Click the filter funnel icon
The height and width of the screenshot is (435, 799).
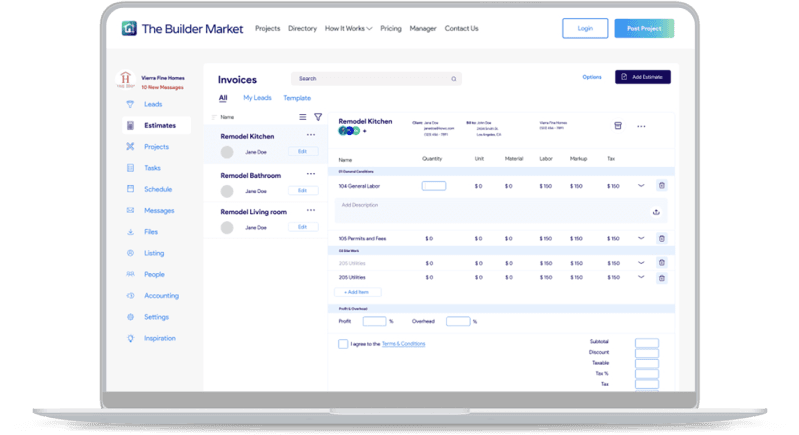[318, 117]
